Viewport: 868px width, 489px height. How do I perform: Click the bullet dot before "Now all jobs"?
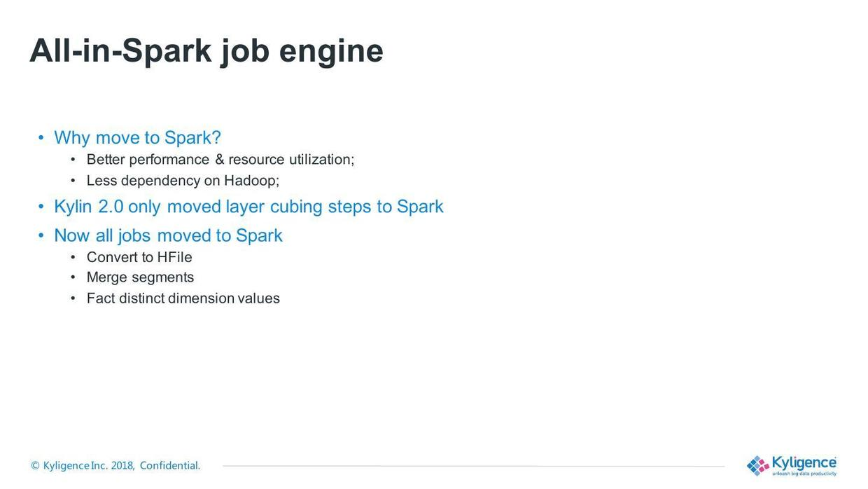point(41,235)
